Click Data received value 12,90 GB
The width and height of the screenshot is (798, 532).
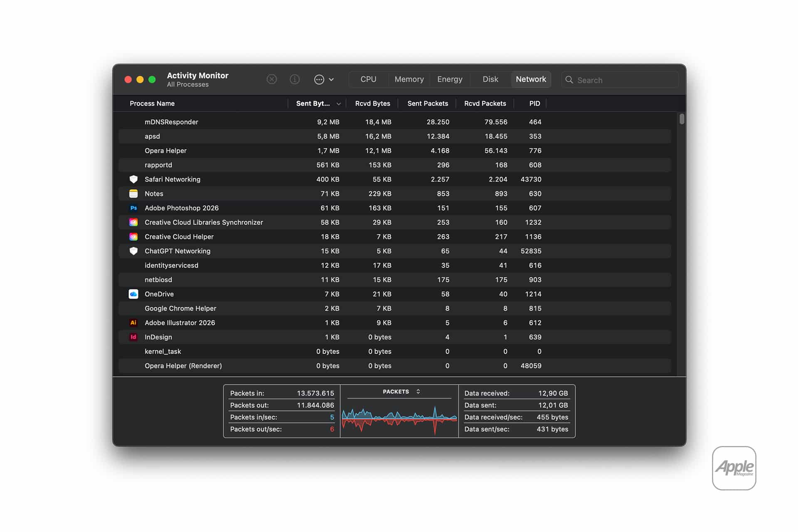click(x=553, y=393)
